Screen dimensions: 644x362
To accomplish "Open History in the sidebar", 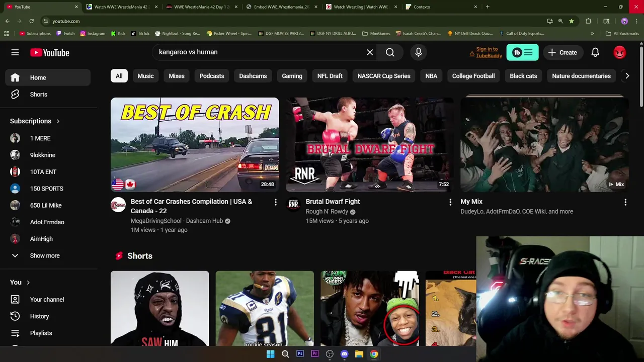I will coord(48,316).
